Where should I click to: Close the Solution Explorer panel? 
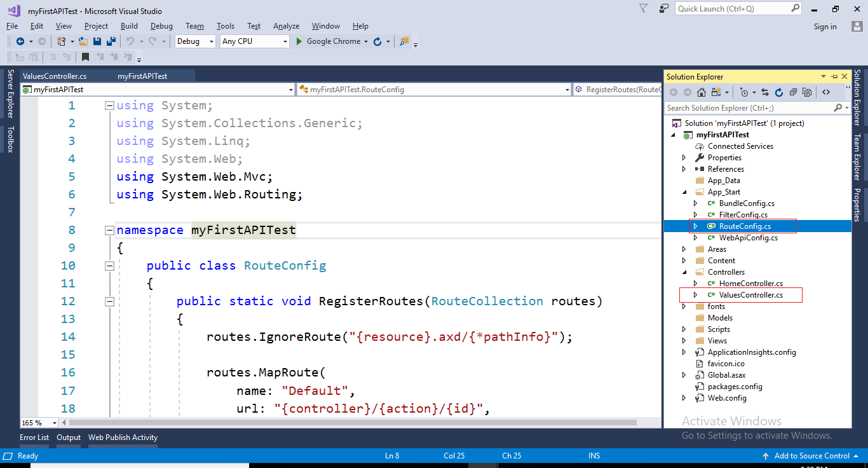coord(844,76)
